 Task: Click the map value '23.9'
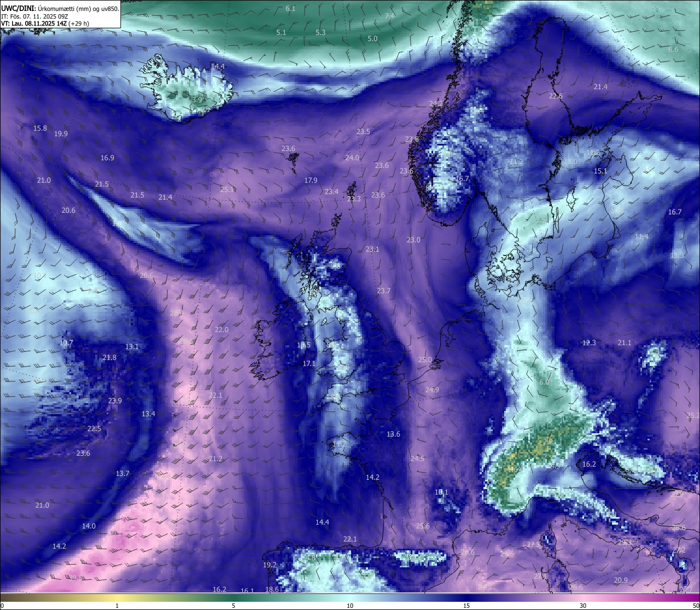tap(115, 400)
